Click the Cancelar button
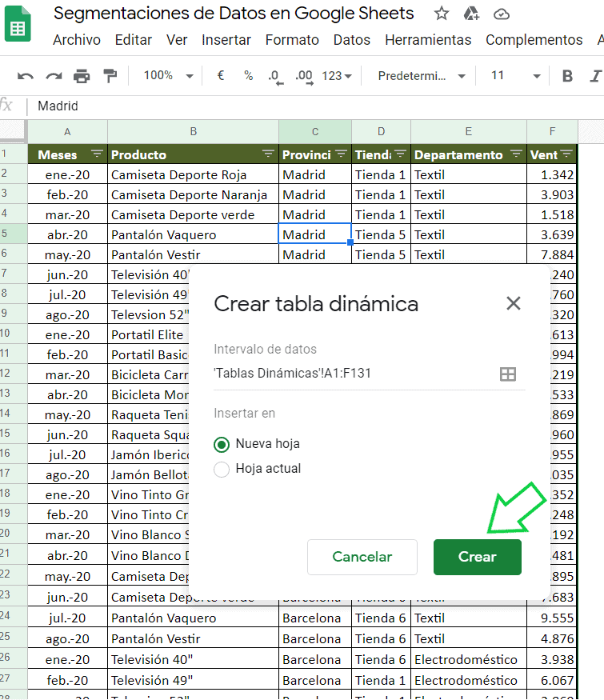 coord(362,557)
